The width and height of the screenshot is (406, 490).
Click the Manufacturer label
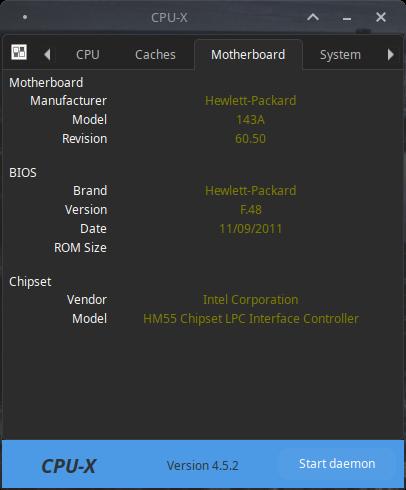tap(68, 101)
